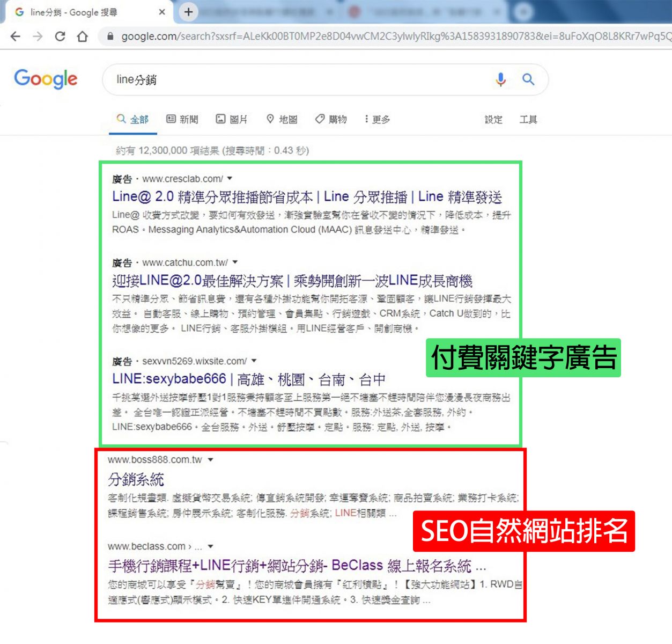Screen dimensions: 672x644
Task: Click the sexvvn5269.wixsite.com/ URL text
Action: (x=194, y=361)
